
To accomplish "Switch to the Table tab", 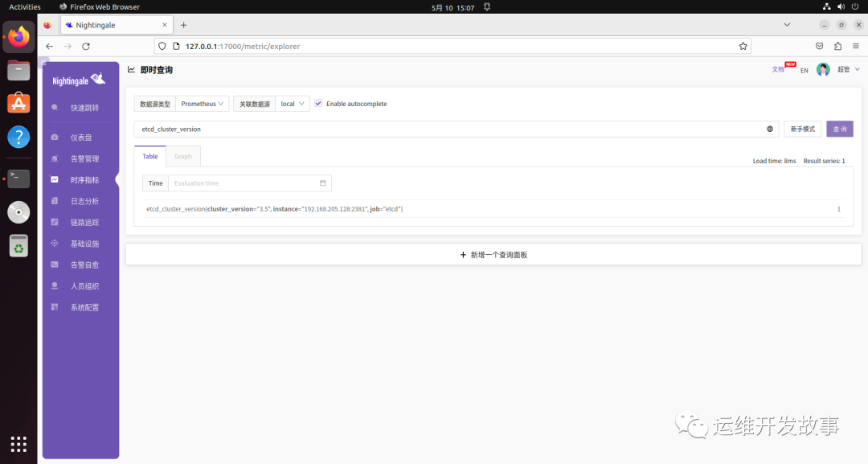I will point(150,156).
